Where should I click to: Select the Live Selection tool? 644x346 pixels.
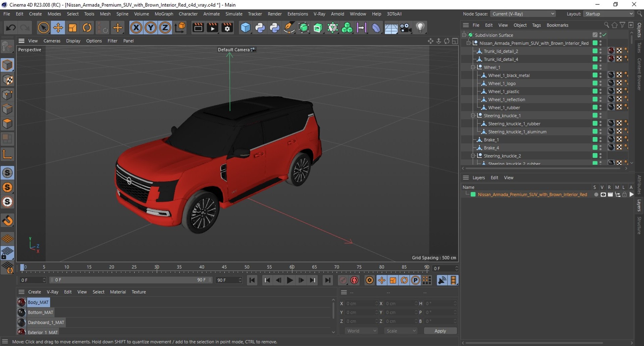click(43, 27)
